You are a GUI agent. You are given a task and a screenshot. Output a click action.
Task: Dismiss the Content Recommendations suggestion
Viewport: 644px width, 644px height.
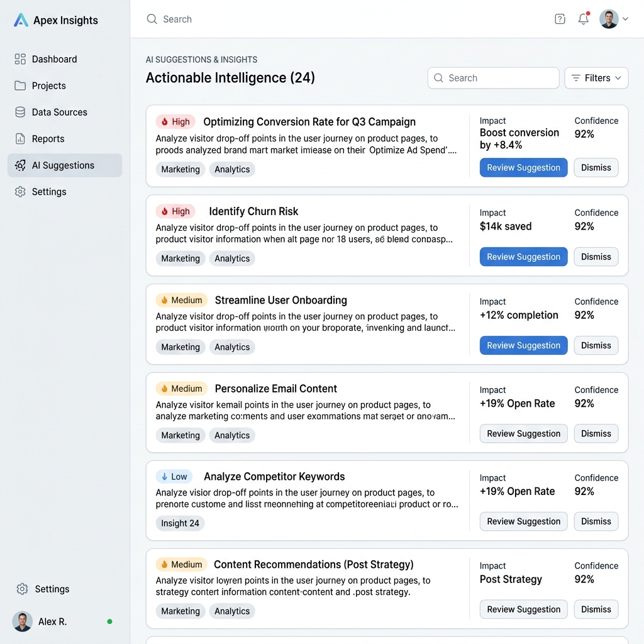[596, 609]
